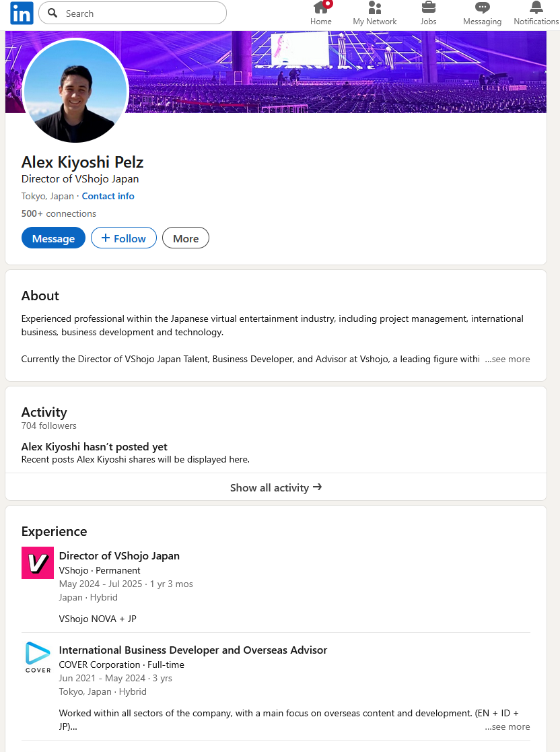This screenshot has height=752, width=560.
Task: Open the Home feed icon
Action: (x=321, y=9)
